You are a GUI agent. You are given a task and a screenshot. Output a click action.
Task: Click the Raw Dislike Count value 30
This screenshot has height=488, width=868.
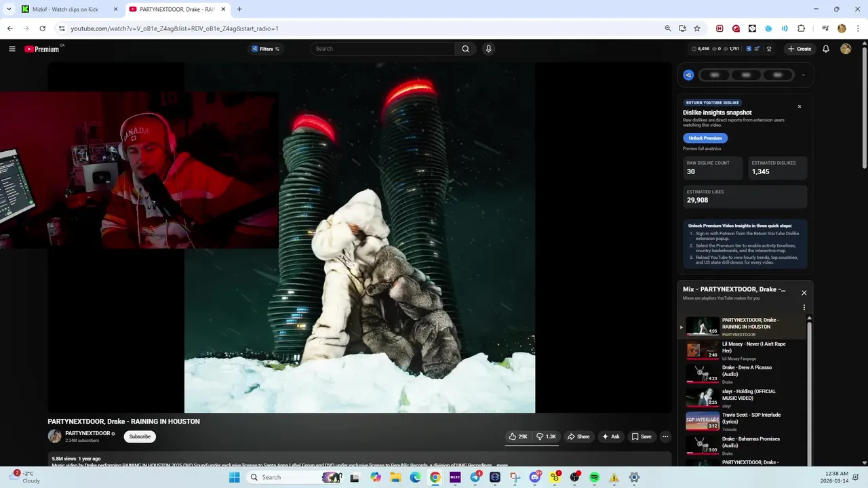point(691,171)
